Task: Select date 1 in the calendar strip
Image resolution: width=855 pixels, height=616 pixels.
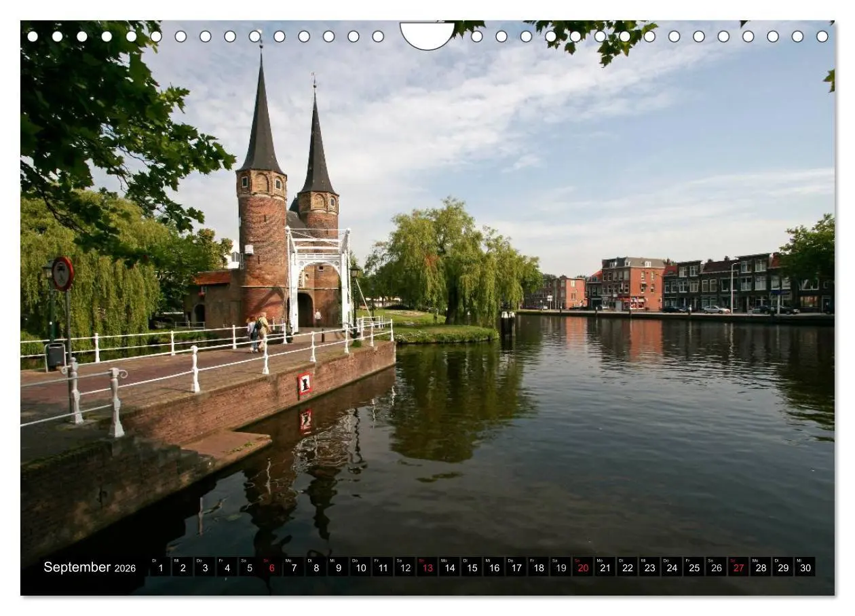Action: click(x=160, y=567)
